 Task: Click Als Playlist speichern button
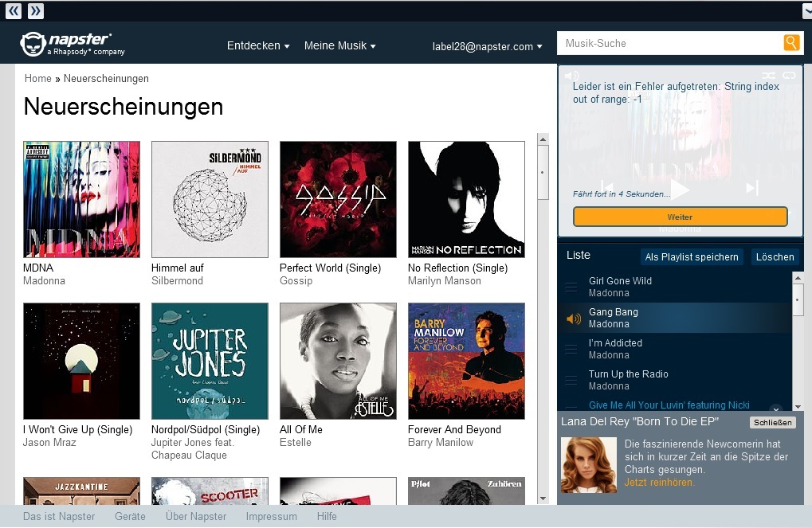(692, 256)
